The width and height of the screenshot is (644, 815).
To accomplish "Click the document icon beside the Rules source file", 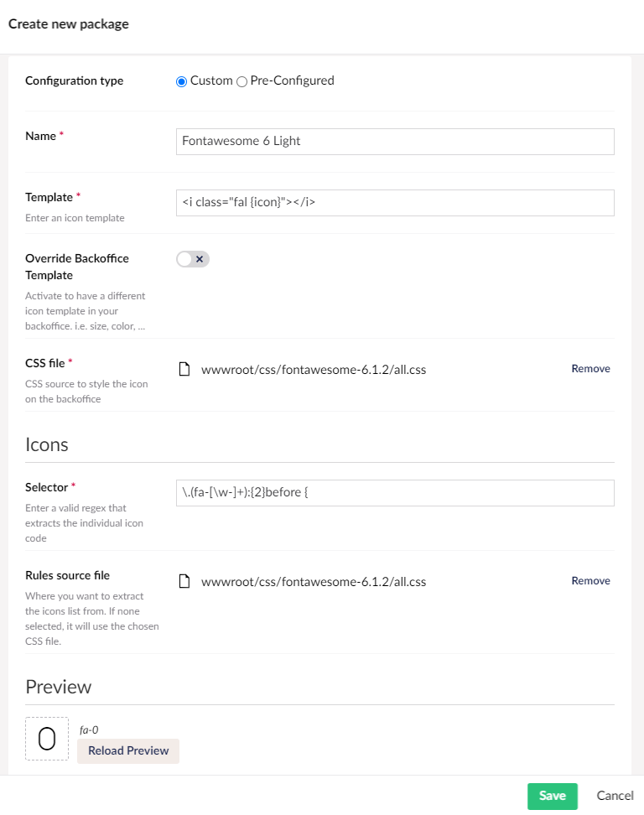I will pos(184,580).
